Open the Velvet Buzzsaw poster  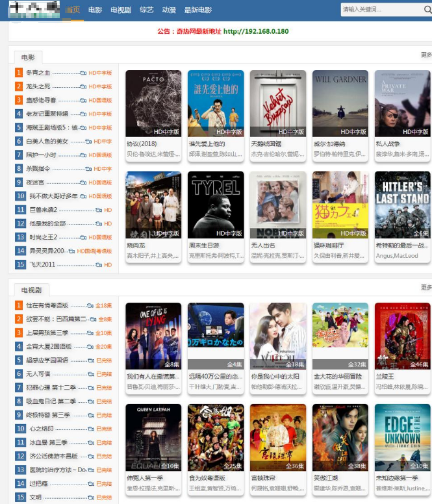(278, 103)
